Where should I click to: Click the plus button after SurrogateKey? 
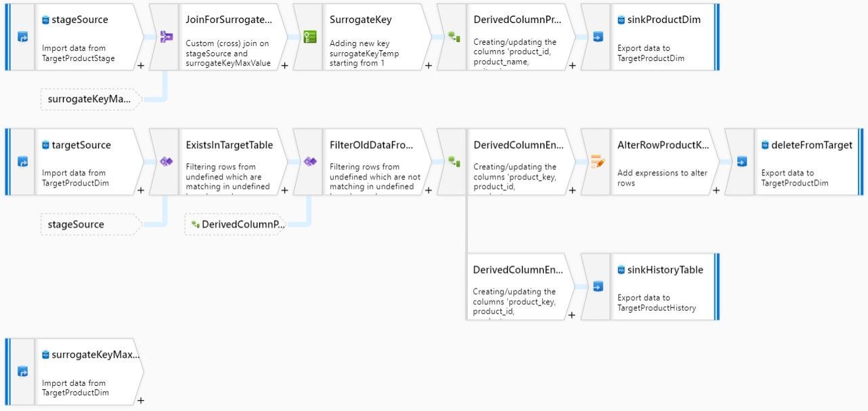(427, 66)
